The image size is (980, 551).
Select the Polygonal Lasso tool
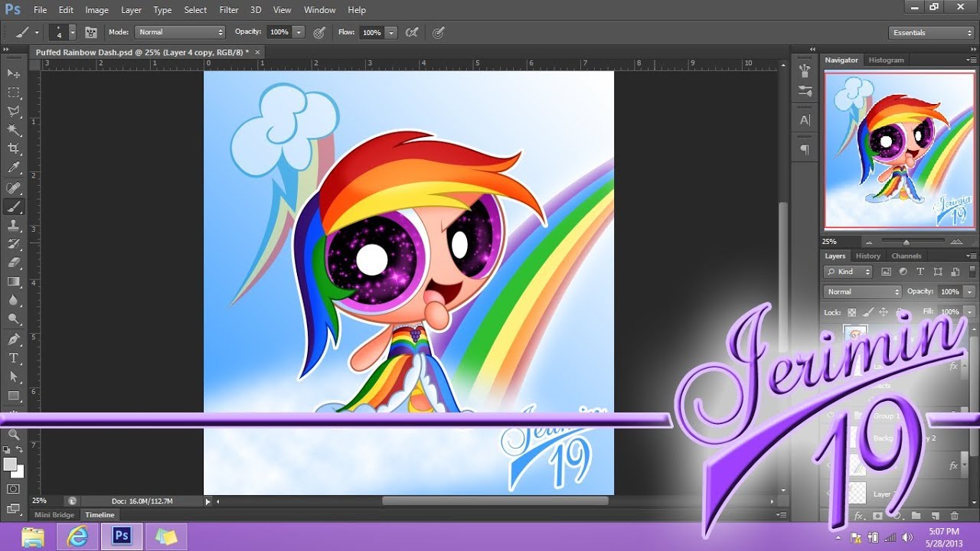click(x=14, y=112)
